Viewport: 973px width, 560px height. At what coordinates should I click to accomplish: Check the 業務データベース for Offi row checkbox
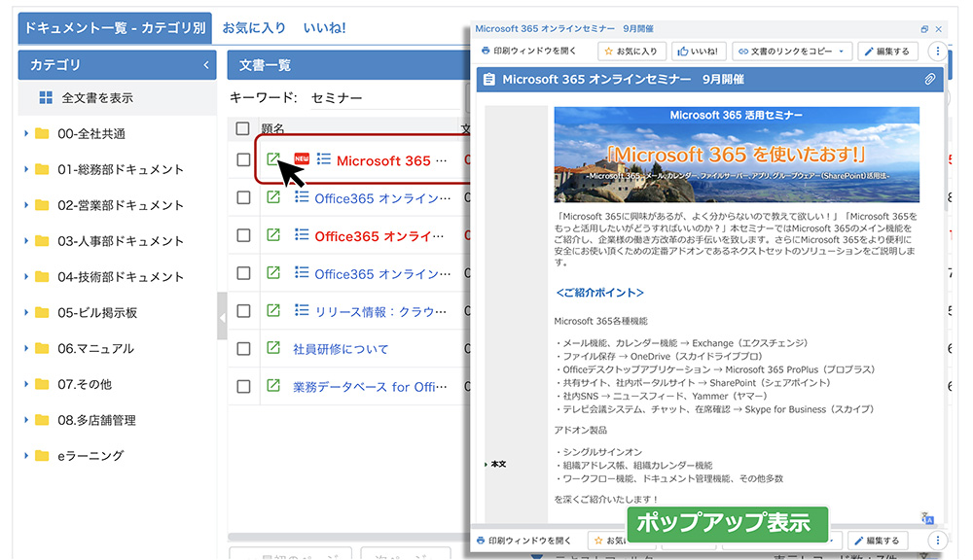click(244, 386)
